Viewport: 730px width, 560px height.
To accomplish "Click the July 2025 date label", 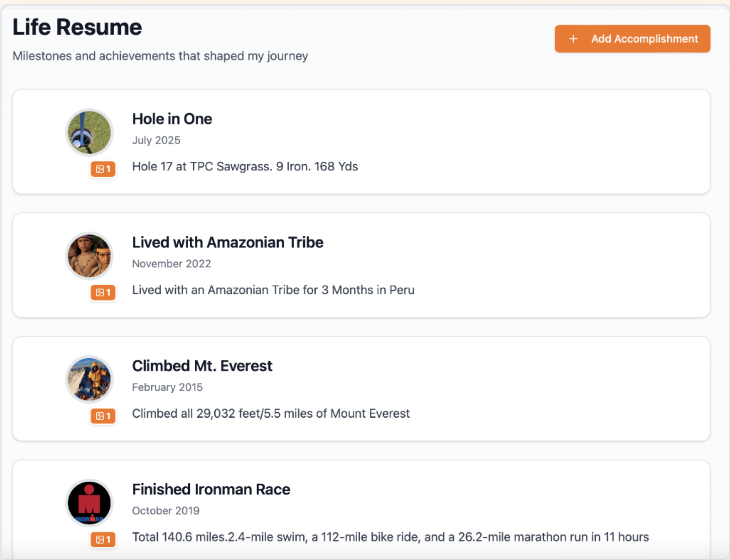I will coord(156,140).
